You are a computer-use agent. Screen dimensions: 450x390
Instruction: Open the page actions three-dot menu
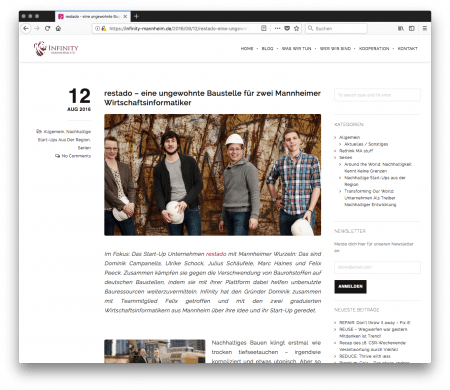pos(277,28)
